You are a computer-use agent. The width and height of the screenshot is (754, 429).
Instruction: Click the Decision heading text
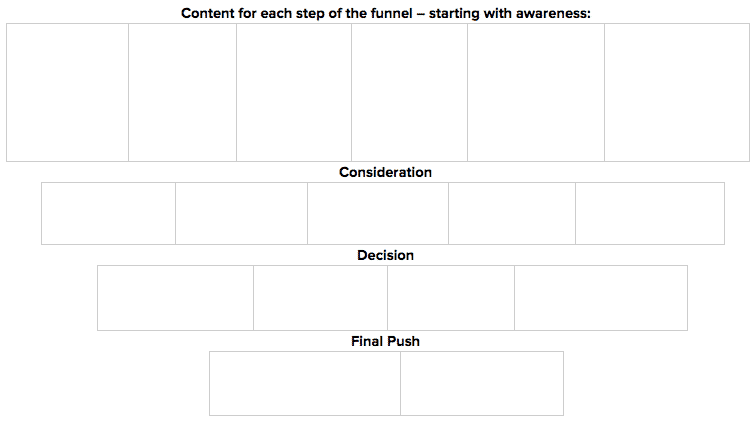[385, 255]
